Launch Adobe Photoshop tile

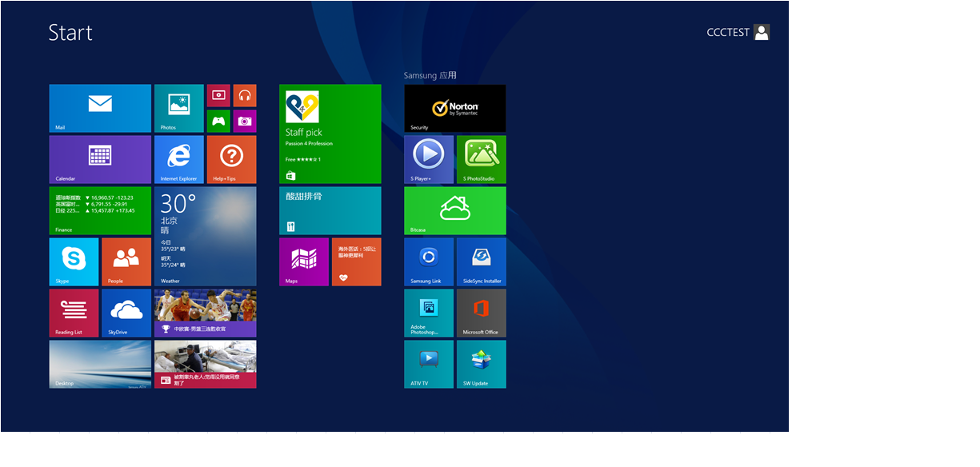[x=428, y=313]
